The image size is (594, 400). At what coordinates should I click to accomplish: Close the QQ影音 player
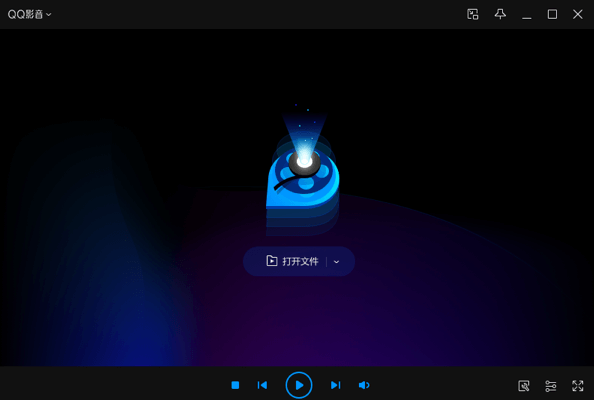coord(577,14)
